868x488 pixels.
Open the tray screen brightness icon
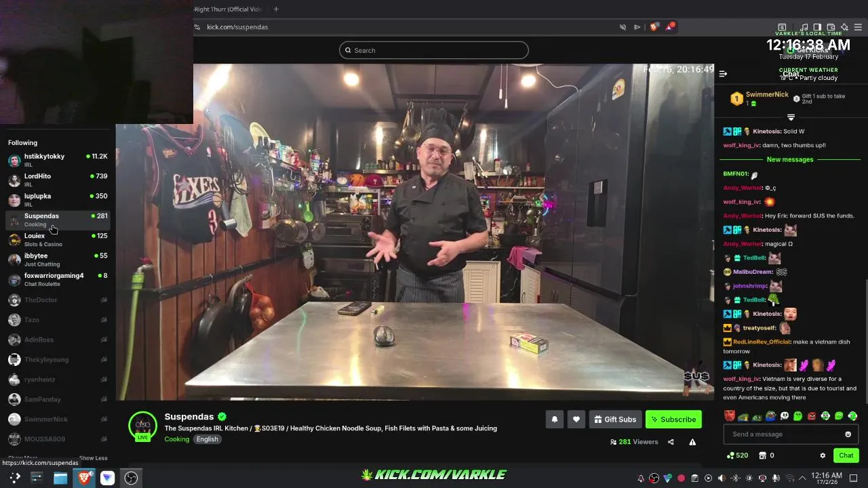(x=749, y=478)
